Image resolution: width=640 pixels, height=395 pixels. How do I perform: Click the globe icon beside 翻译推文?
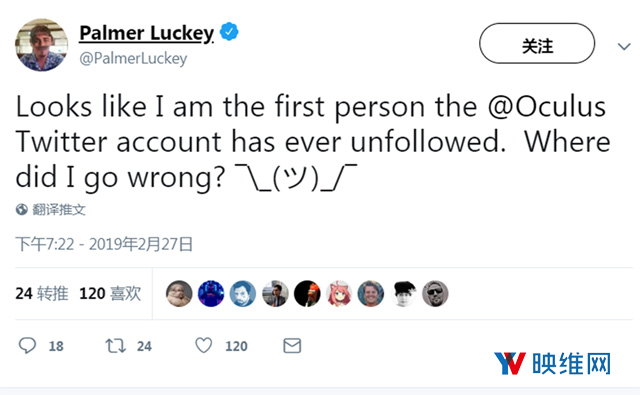[22, 210]
